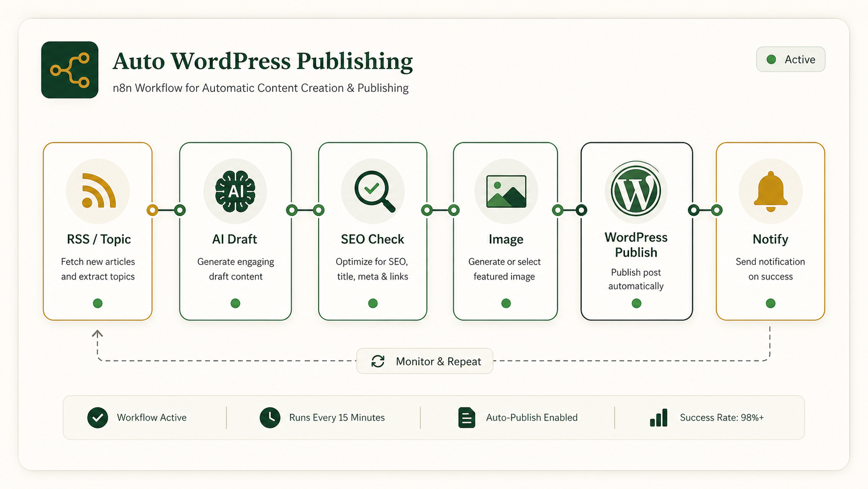Click the Notify node input connector
Viewport: 868px width, 489px height.
click(x=716, y=210)
